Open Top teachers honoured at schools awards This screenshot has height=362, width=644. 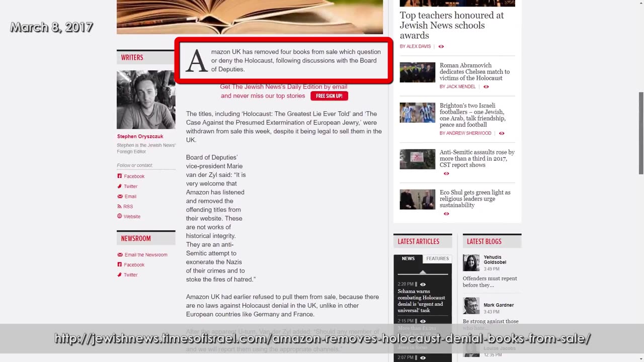pyautogui.click(x=452, y=25)
